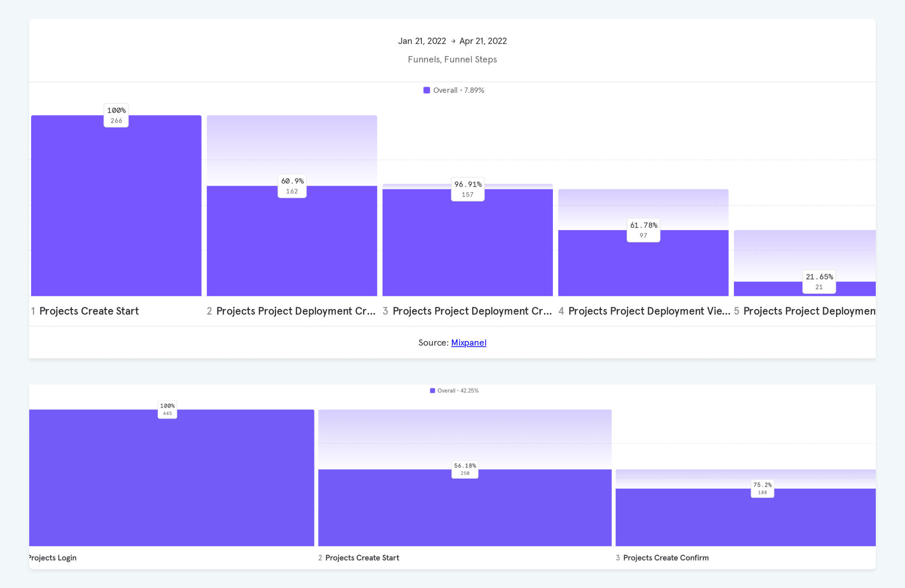This screenshot has height=588, width=905.
Task: Click the Overall 7.89% legend text
Action: (459, 90)
